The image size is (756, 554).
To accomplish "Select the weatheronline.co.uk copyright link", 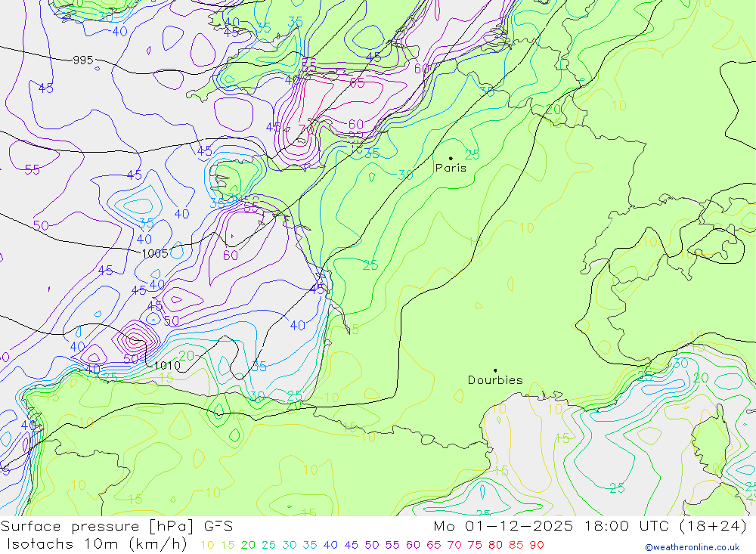I will tap(692, 547).
